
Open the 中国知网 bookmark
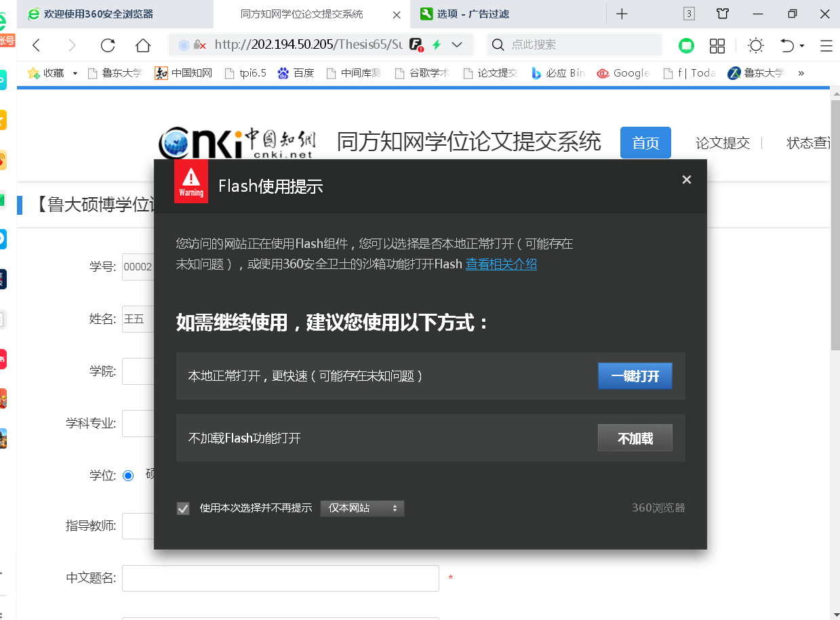(x=183, y=73)
